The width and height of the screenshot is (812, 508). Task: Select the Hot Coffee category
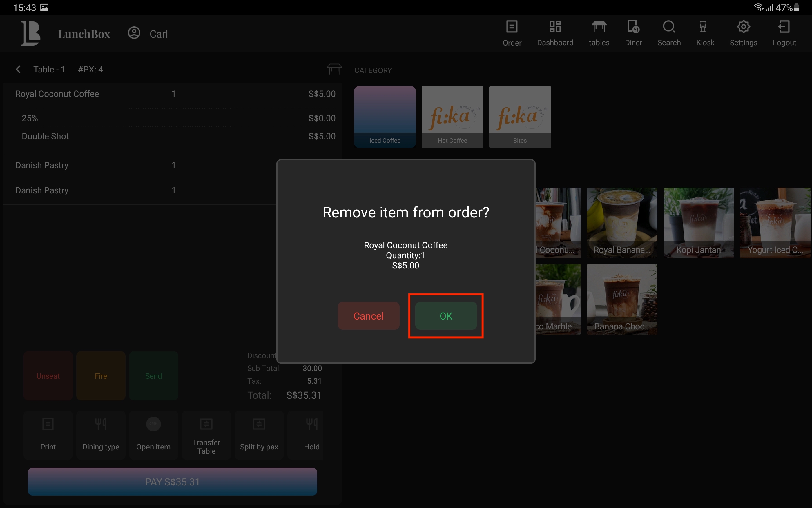(x=452, y=117)
